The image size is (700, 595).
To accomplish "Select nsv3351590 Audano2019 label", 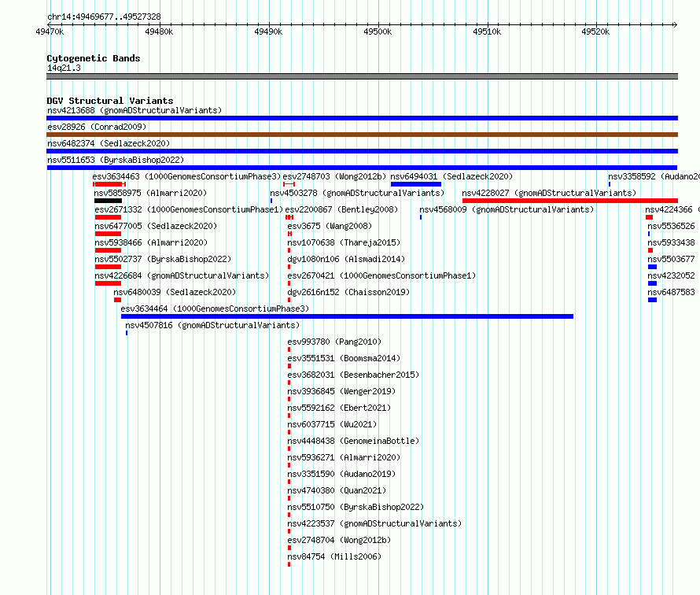I will click(341, 474).
